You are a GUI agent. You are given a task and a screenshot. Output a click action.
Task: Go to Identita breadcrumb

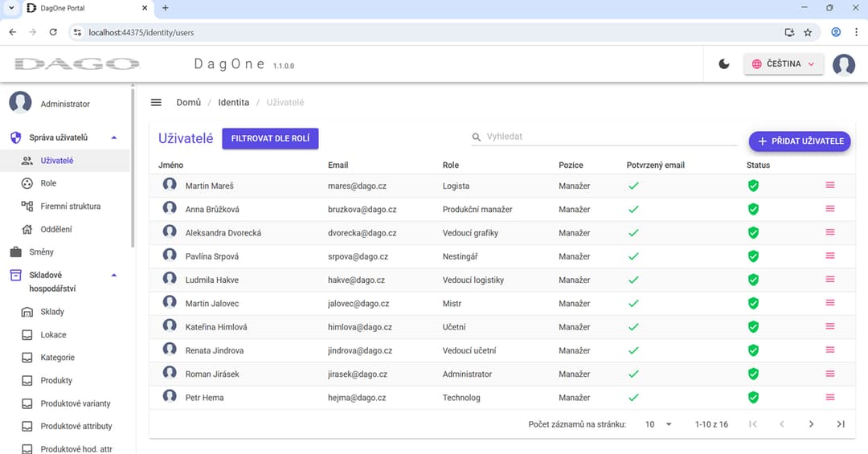click(x=234, y=102)
